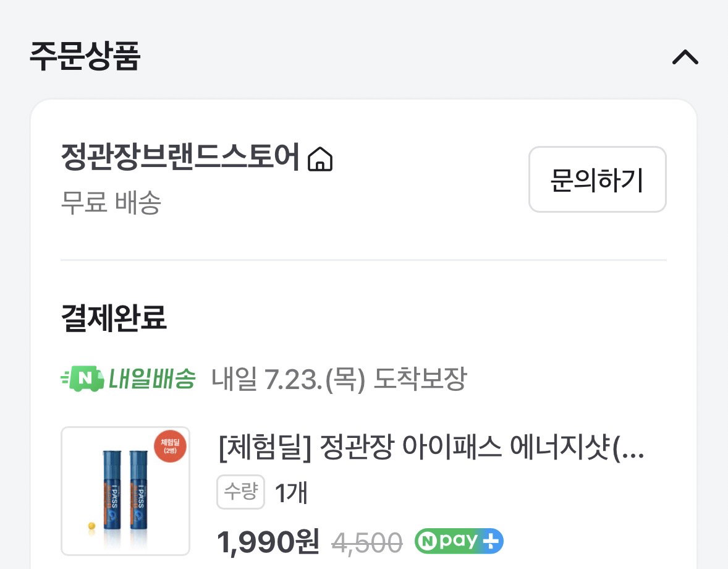
Task: Click the Npay plus badge
Action: coord(459,541)
